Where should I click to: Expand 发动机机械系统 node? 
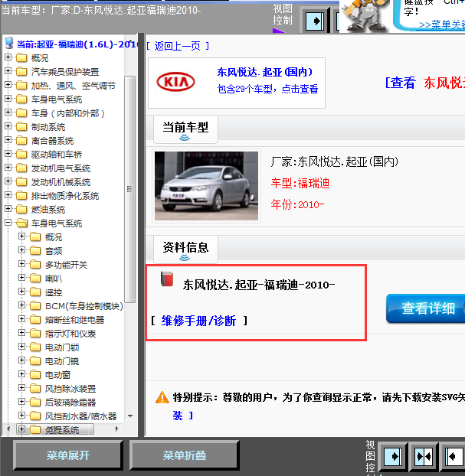click(8, 181)
